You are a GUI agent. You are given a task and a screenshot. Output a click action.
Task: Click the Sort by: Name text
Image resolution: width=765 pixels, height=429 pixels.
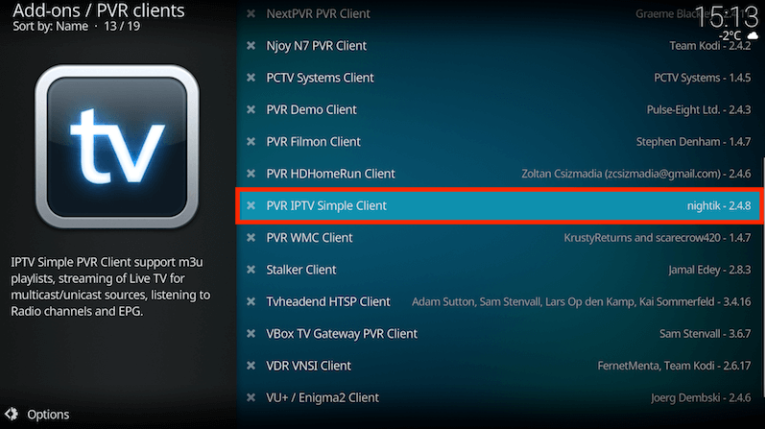coord(50,26)
